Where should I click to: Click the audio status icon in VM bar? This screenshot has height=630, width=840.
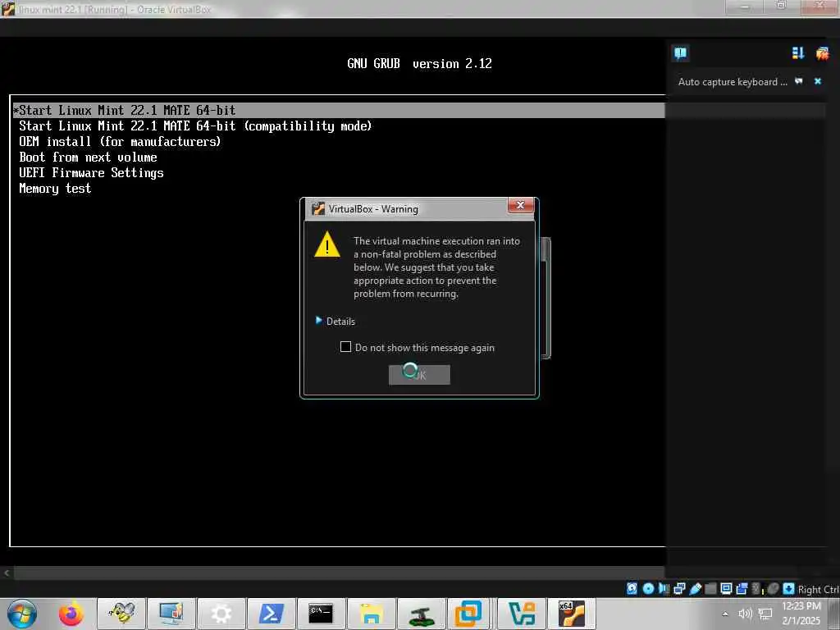click(x=664, y=588)
